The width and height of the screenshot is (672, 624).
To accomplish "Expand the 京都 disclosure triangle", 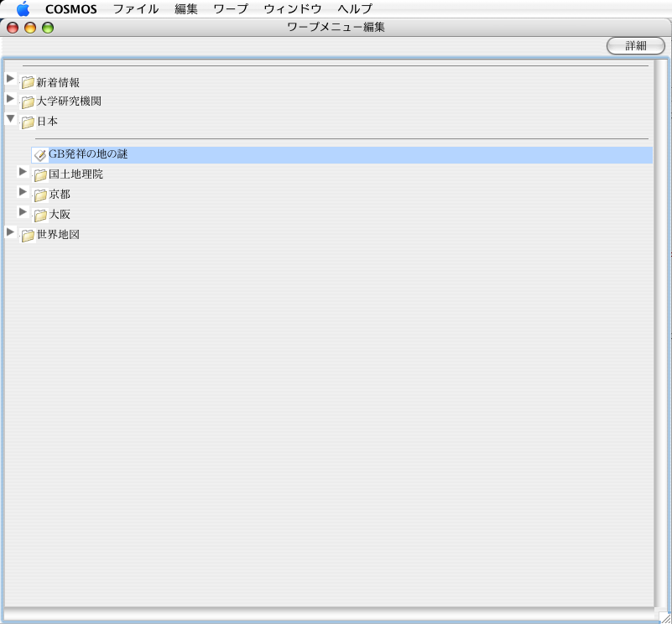I will tap(23, 191).
